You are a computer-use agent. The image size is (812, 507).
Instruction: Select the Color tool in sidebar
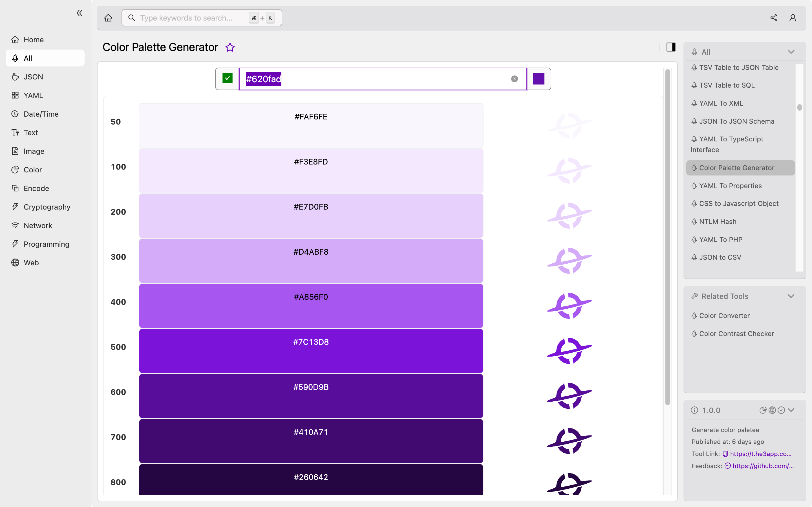pos(33,169)
